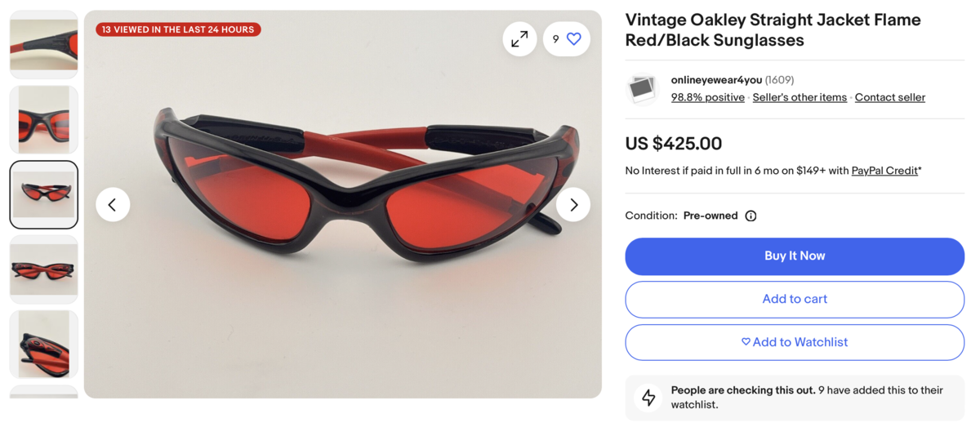Select the fifth thumbnail of the folded sunglasses
This screenshot has height=423, width=980.
44,344
